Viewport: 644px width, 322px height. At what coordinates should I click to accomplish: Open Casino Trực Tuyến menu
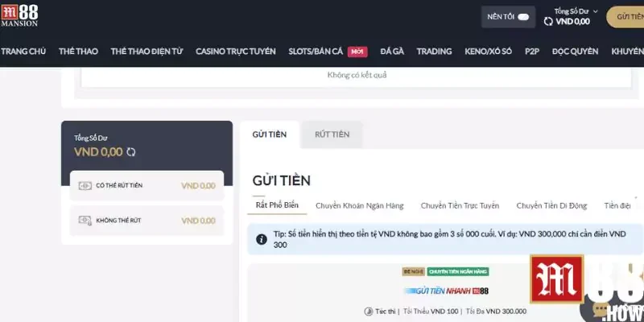tap(235, 51)
